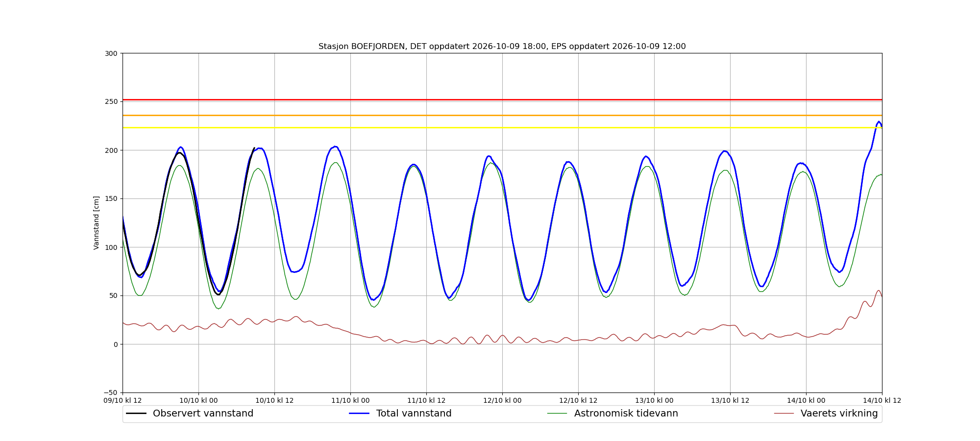Click x-axis label '12/10 kl 12'
Viewport: 980px width, 441px height.
point(578,401)
